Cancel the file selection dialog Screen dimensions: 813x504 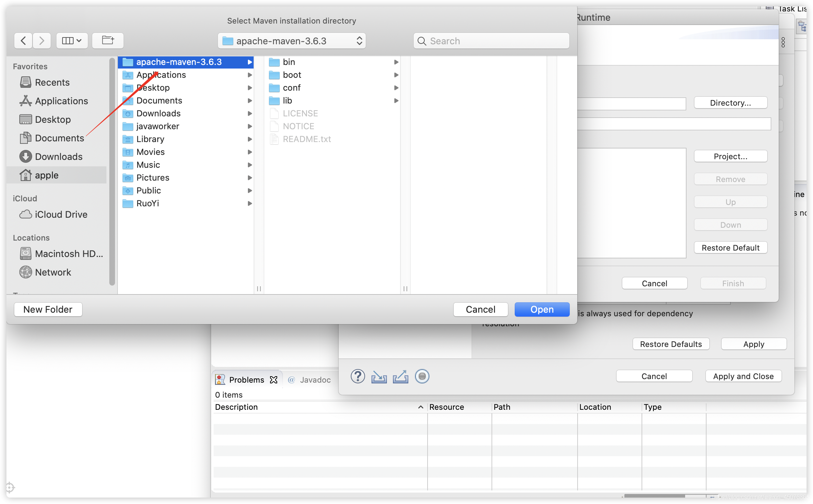click(x=480, y=309)
